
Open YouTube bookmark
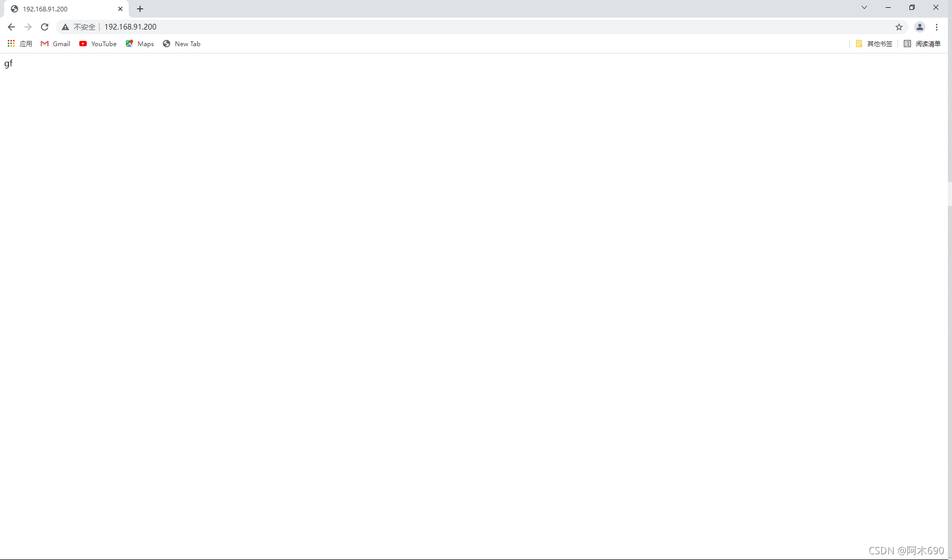(98, 44)
